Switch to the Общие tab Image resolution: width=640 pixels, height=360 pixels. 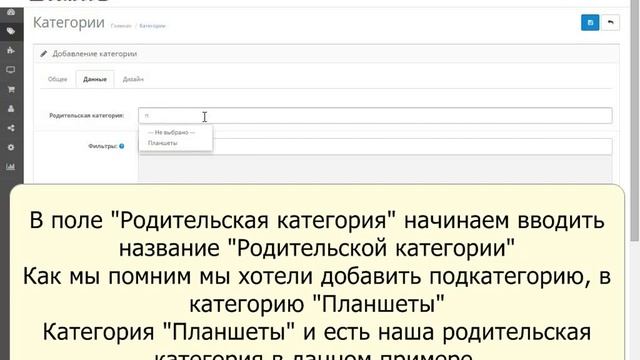tap(58, 79)
